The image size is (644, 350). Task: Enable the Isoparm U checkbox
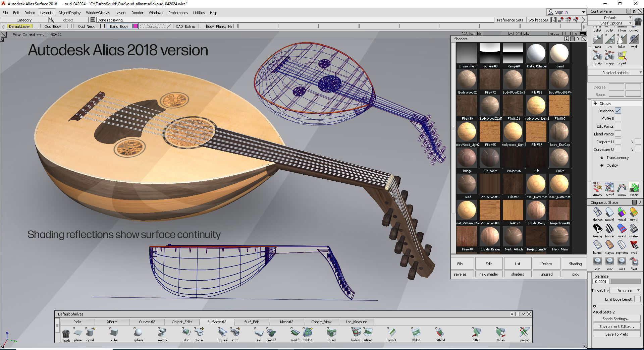[x=618, y=141]
